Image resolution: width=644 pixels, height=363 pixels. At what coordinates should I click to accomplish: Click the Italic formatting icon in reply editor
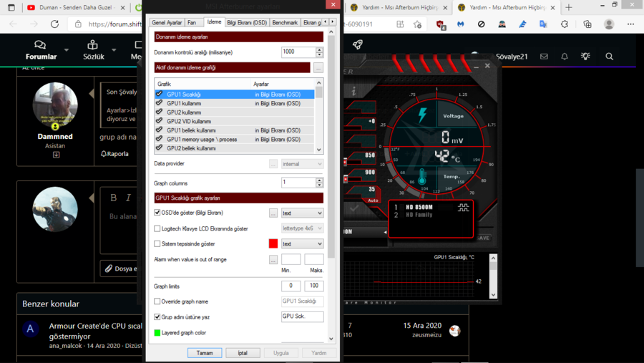coord(128,198)
